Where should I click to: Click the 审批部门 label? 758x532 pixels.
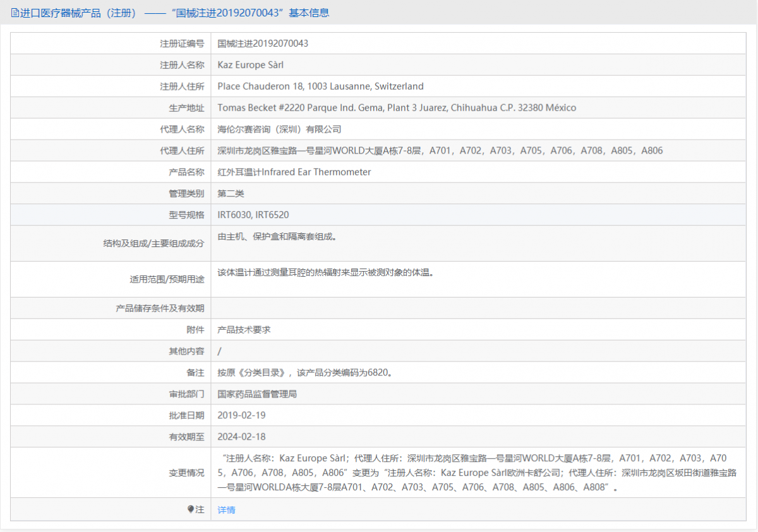tap(186, 394)
